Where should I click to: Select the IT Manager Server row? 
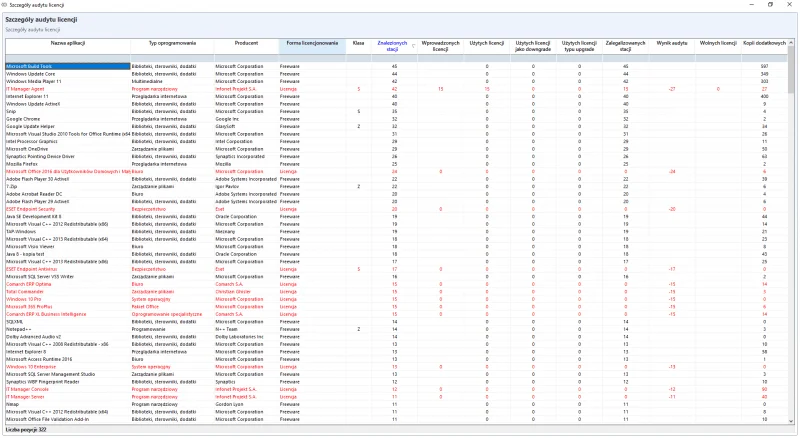(x=396, y=397)
